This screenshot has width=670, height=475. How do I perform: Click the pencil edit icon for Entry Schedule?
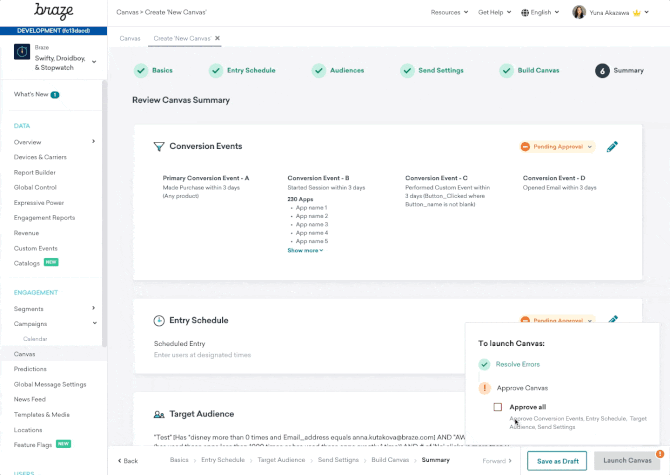coord(612,320)
